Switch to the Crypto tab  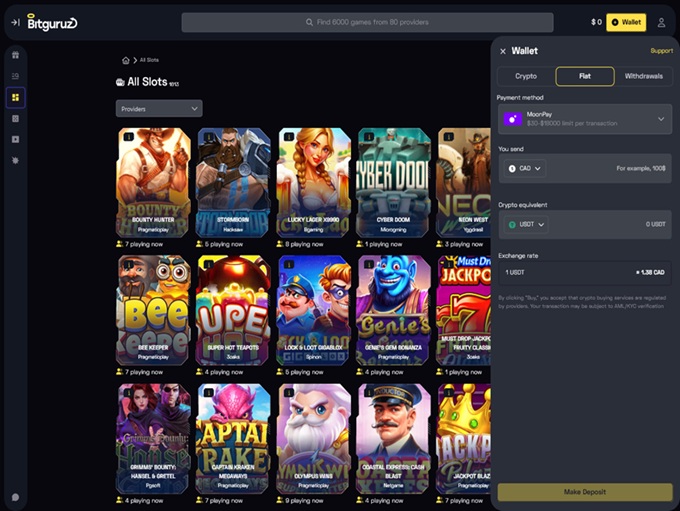526,76
